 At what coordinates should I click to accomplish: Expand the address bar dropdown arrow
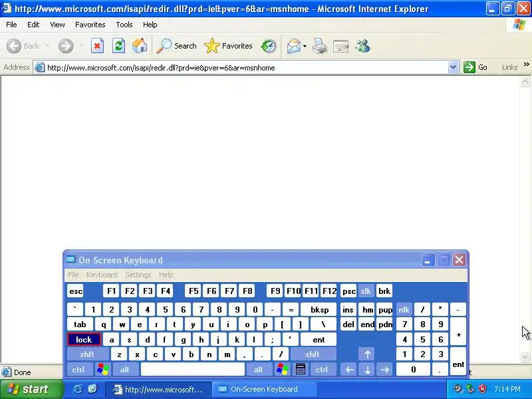tap(453, 67)
